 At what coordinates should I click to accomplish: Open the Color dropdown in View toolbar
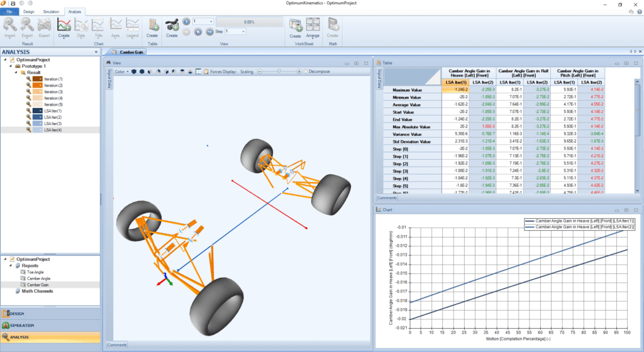click(121, 72)
